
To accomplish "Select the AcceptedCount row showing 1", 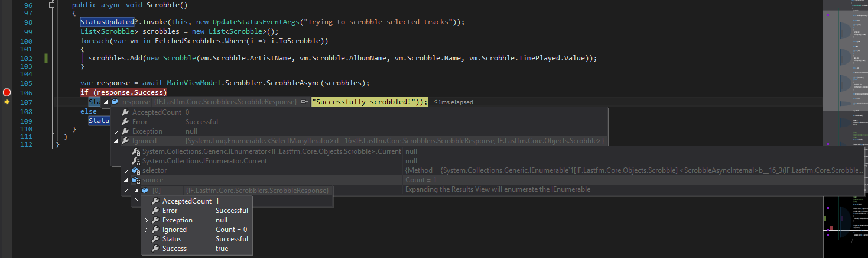I will click(197, 201).
